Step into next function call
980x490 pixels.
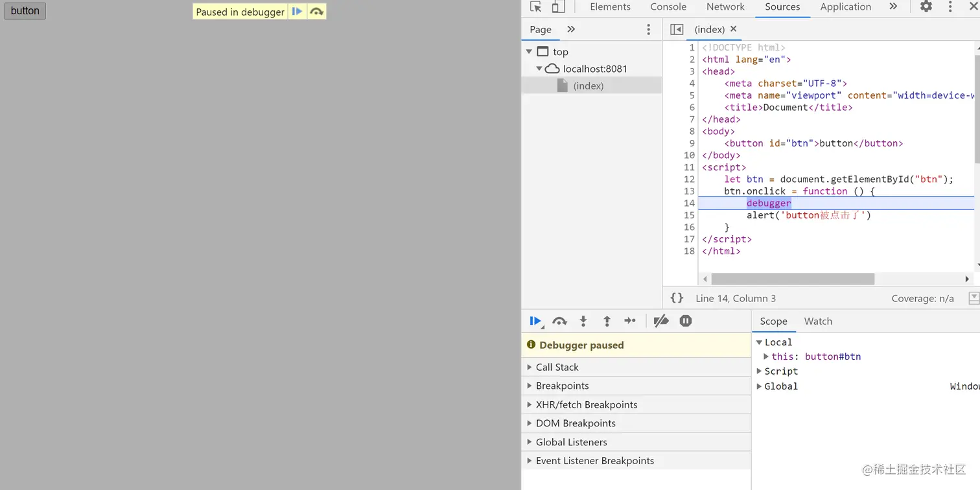point(583,321)
